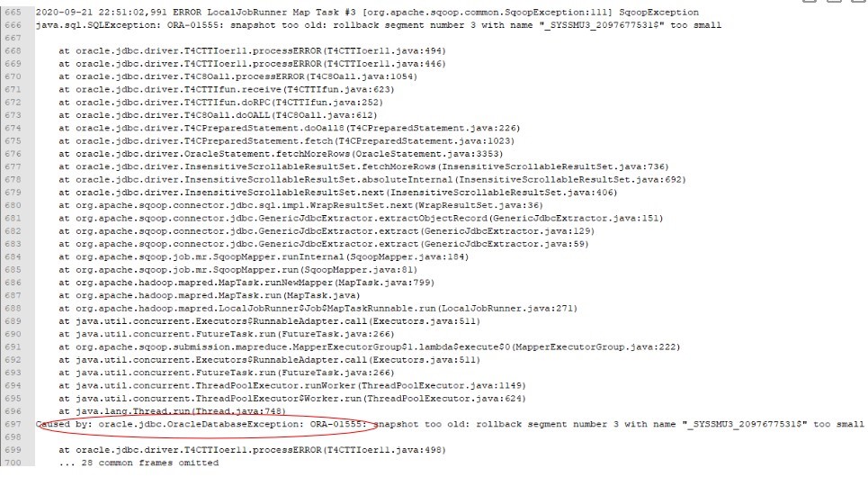Click the MapperExecutorGroup$1.lambda$execute$0 stack frame
The width and height of the screenshot is (868, 477).
(x=369, y=347)
